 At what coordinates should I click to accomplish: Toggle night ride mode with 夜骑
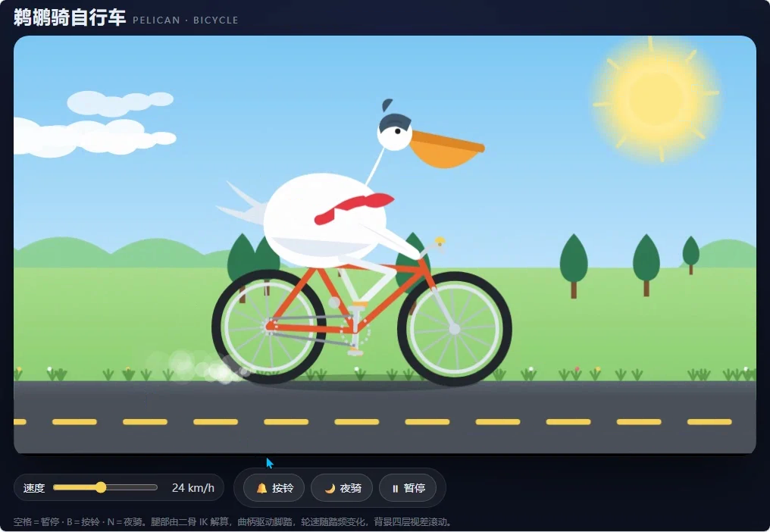click(342, 488)
